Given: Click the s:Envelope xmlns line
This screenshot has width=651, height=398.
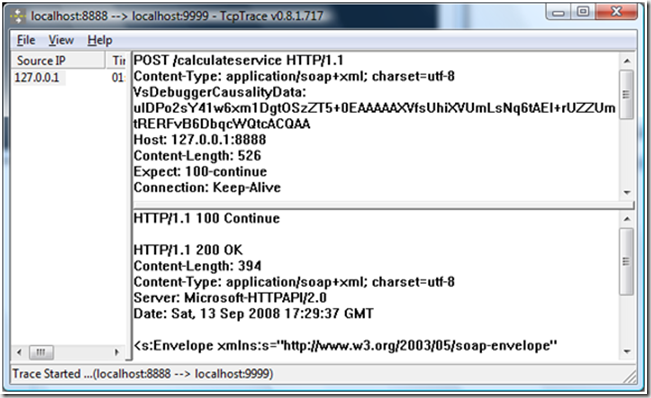Looking at the screenshot, I should [345, 345].
